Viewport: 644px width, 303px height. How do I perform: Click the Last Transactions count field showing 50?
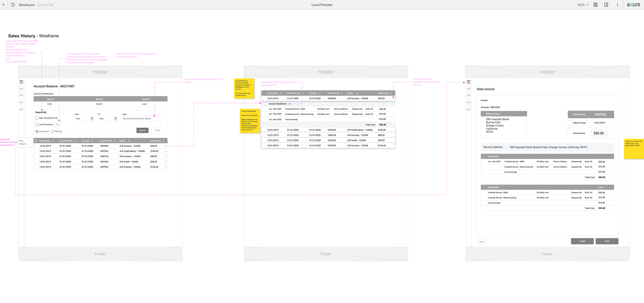coord(57,124)
